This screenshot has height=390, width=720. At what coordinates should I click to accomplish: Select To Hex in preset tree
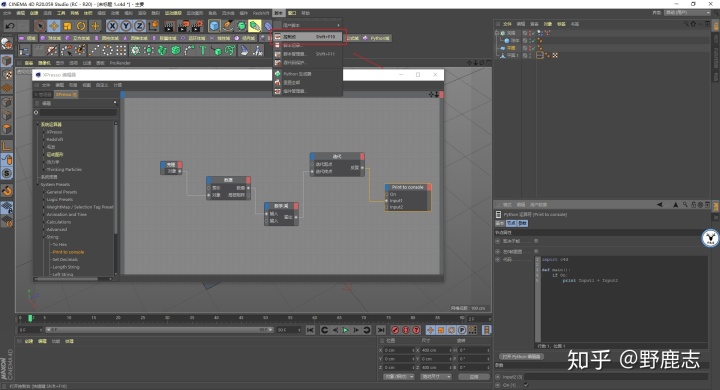[x=60, y=244]
